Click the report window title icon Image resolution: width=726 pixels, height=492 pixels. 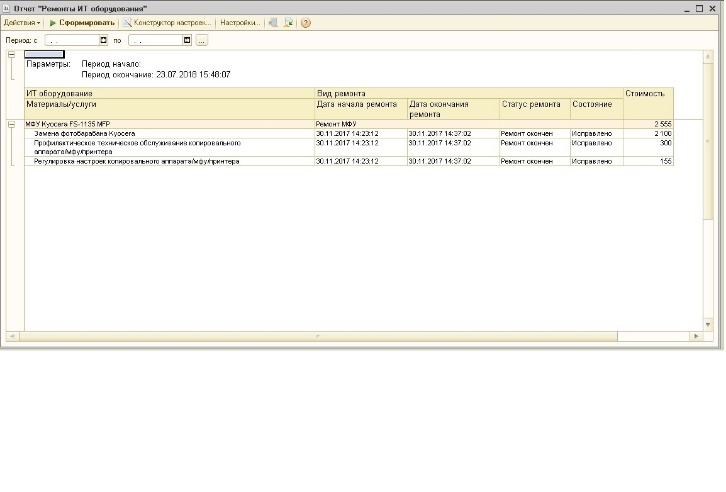pos(6,8)
